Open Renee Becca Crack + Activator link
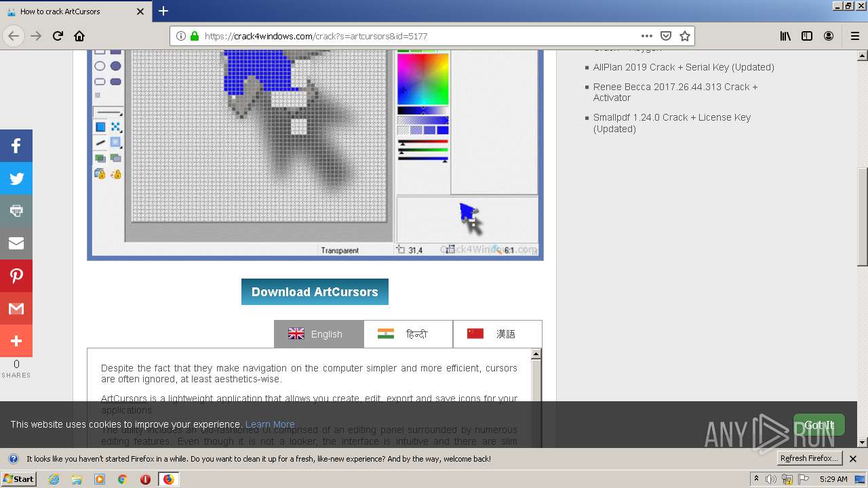 point(675,92)
